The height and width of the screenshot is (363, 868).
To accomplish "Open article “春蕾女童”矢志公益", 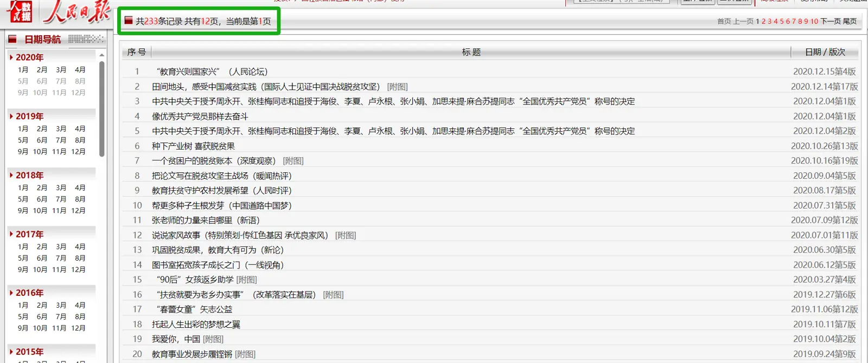I will 194,310.
